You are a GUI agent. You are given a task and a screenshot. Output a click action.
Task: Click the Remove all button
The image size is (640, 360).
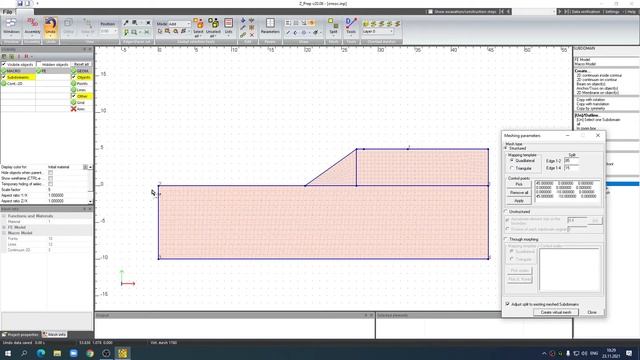click(519, 193)
